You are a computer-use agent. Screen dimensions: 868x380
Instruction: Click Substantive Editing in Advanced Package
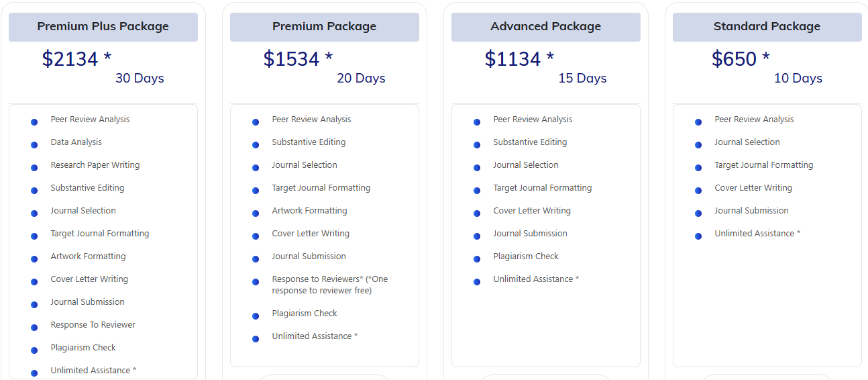tap(530, 142)
